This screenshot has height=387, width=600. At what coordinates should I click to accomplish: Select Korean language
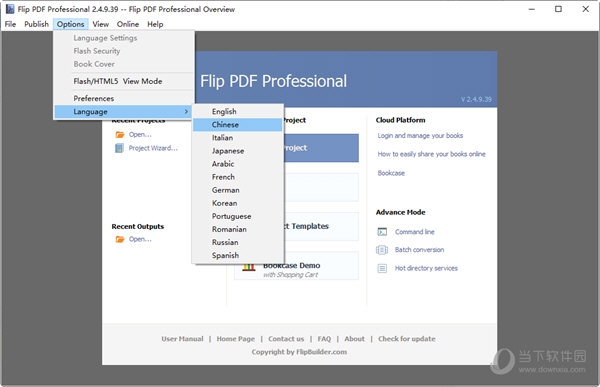pos(238,203)
